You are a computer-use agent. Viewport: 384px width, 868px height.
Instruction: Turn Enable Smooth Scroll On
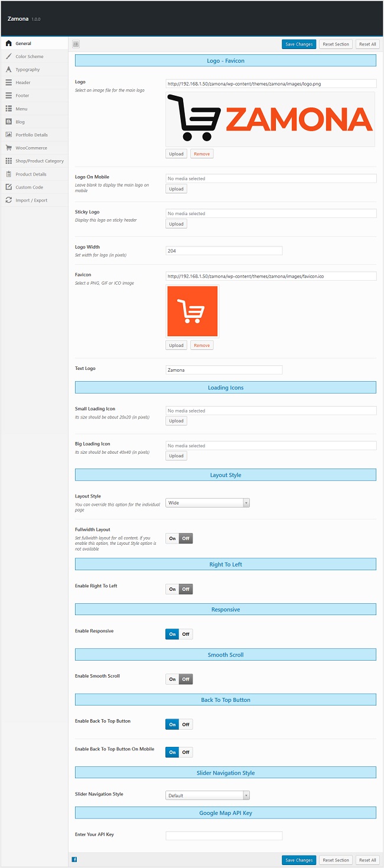tap(172, 679)
